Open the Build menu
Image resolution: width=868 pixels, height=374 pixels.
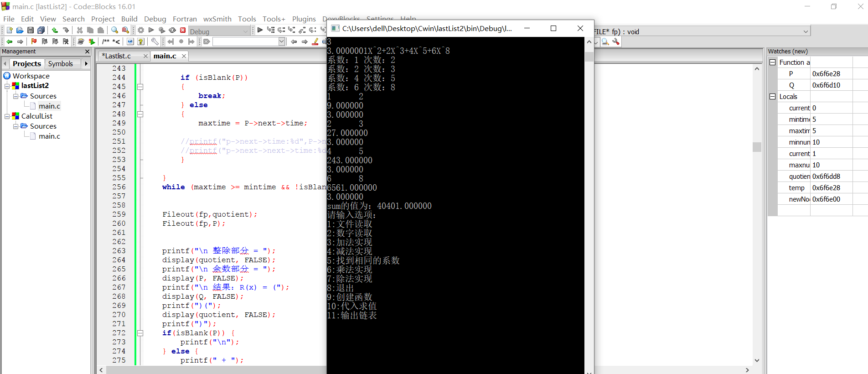(129, 19)
